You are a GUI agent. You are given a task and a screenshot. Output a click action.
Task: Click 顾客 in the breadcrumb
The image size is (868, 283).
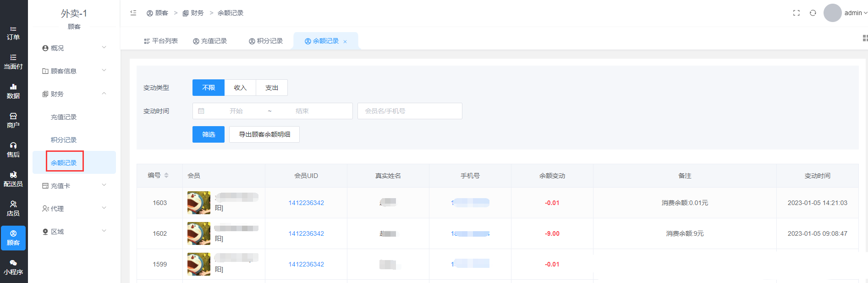157,13
